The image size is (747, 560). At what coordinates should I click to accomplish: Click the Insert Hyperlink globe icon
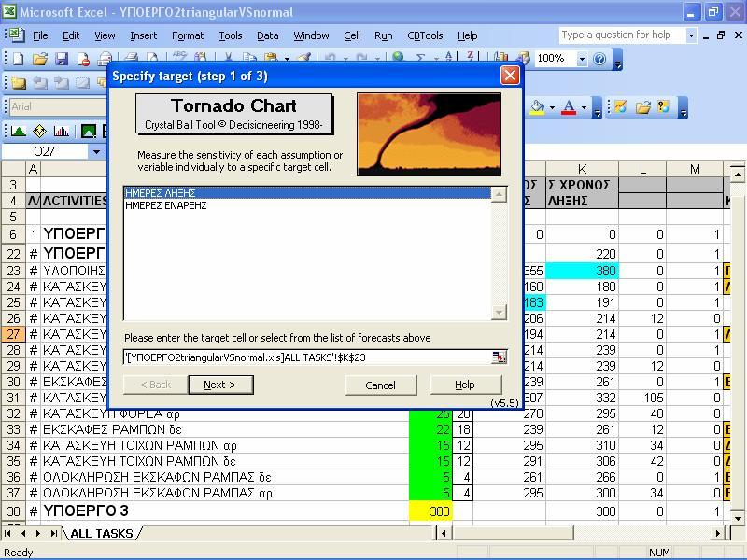(x=399, y=58)
